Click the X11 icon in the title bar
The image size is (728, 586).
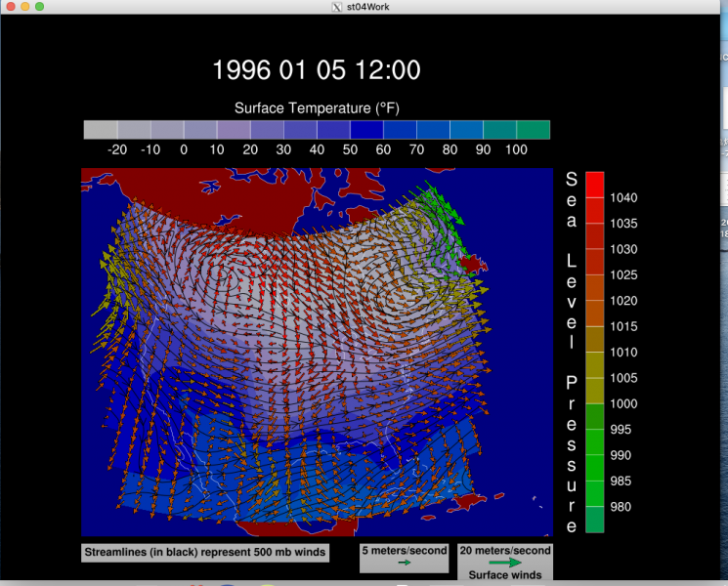pyautogui.click(x=337, y=7)
